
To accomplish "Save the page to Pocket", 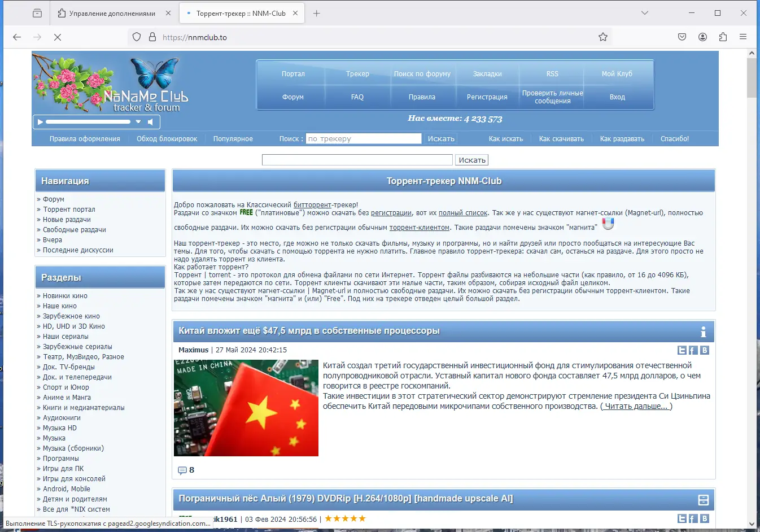I will coord(682,37).
